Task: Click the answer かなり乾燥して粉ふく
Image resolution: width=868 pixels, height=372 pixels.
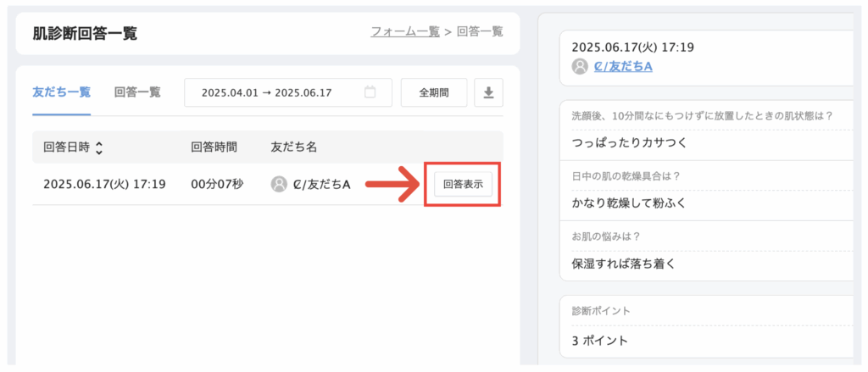Action: tap(629, 203)
